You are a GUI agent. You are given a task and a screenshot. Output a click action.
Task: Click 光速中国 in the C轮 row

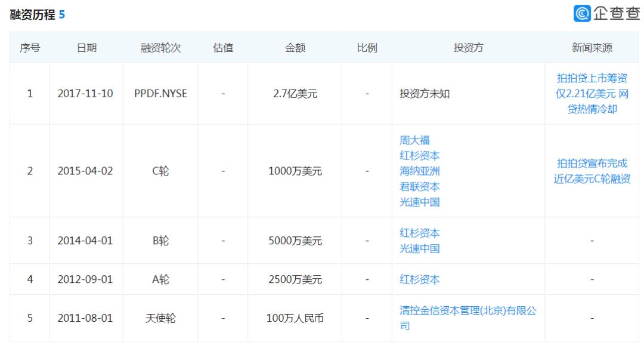pyautogui.click(x=422, y=202)
